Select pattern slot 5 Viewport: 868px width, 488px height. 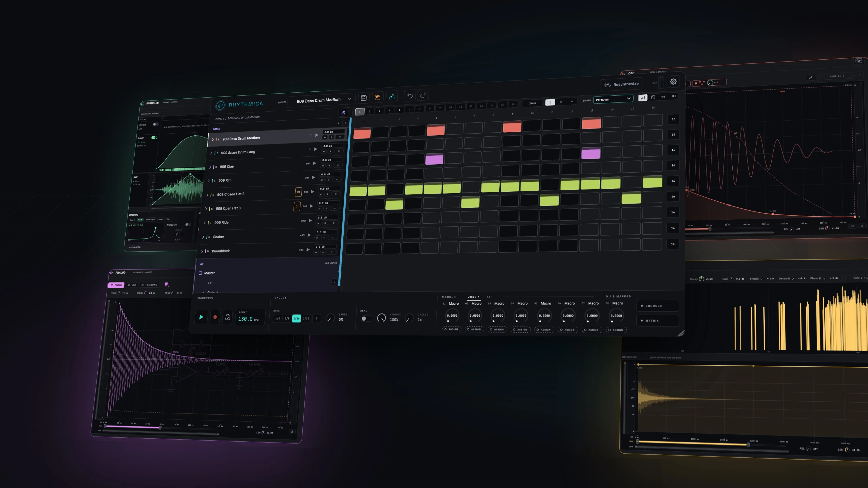399,110
